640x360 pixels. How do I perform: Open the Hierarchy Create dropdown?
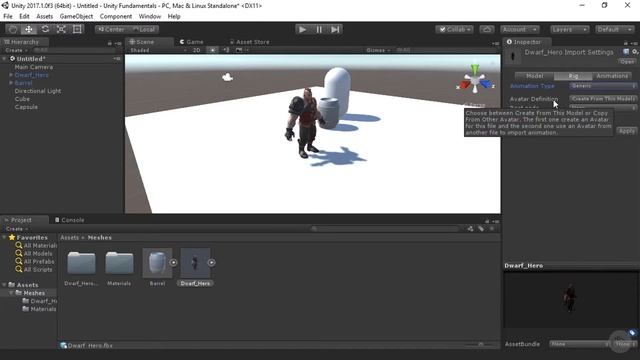pos(16,50)
